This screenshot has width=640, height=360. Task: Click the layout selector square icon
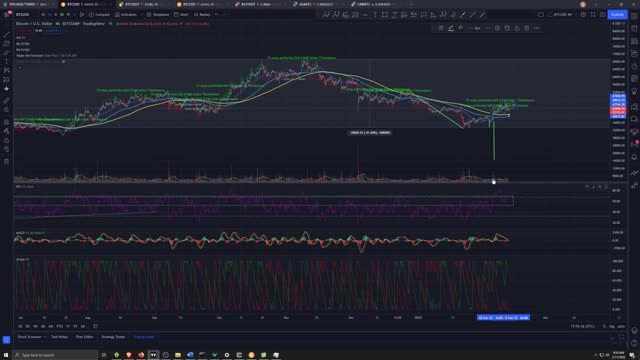pos(541,14)
